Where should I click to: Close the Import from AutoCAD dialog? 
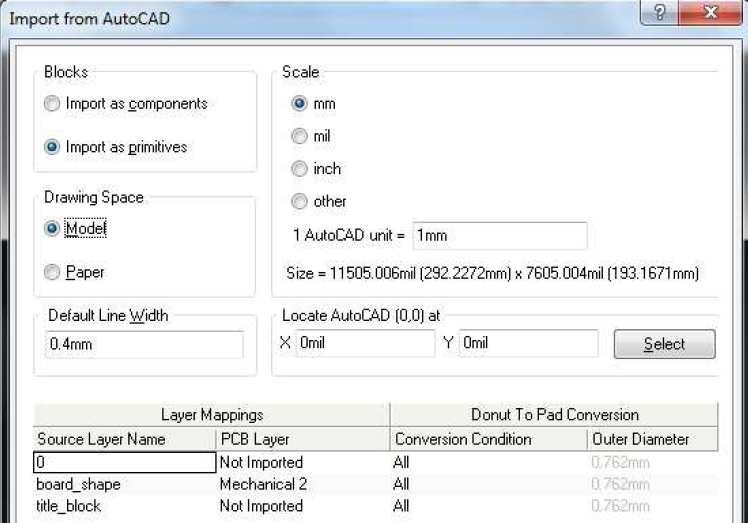click(x=710, y=12)
